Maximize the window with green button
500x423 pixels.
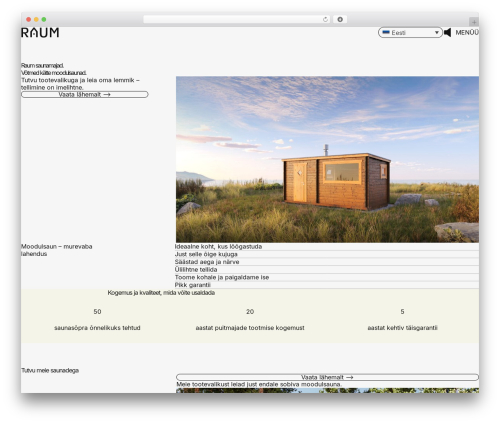pos(44,19)
